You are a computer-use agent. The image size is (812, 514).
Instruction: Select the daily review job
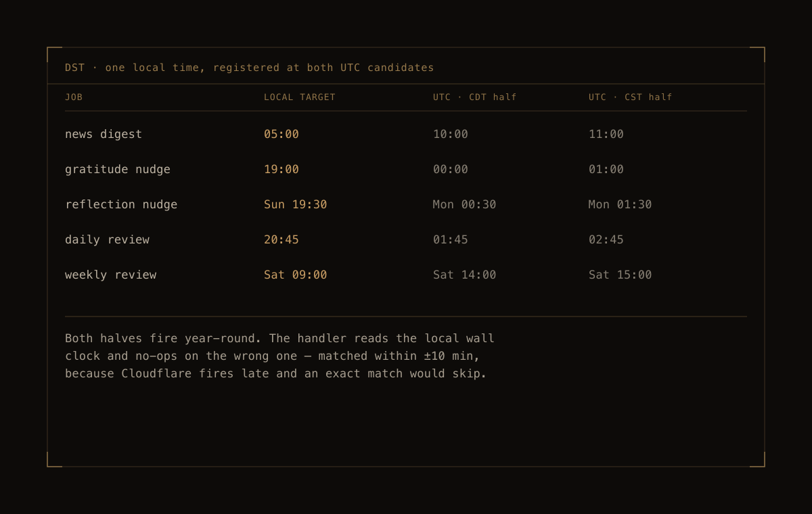107,240
